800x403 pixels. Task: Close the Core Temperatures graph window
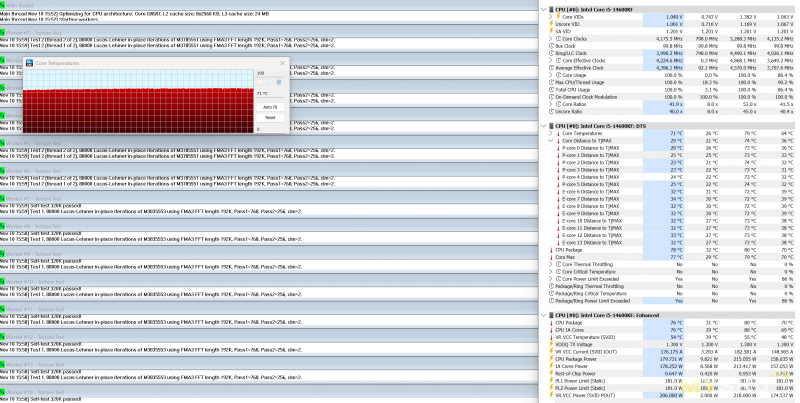click(x=284, y=61)
